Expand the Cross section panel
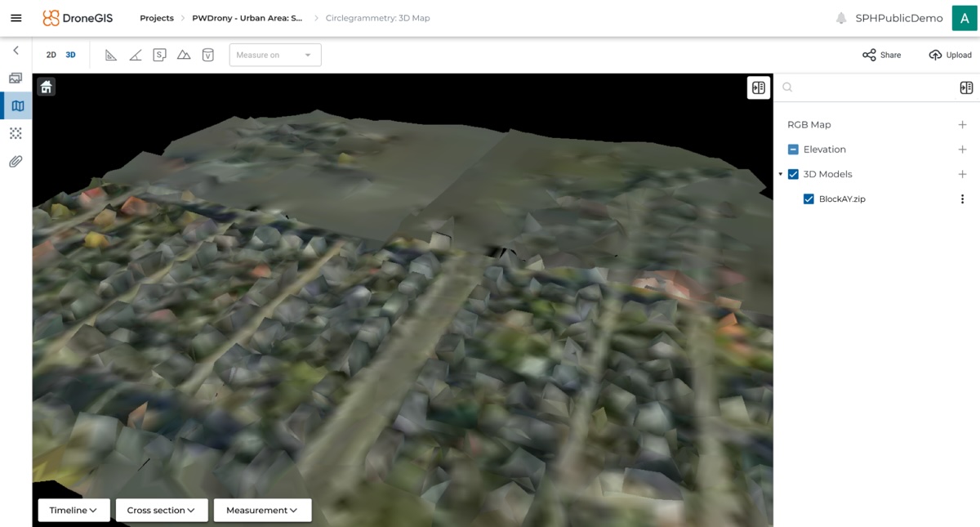Viewport: 980px width, 527px height. (162, 510)
